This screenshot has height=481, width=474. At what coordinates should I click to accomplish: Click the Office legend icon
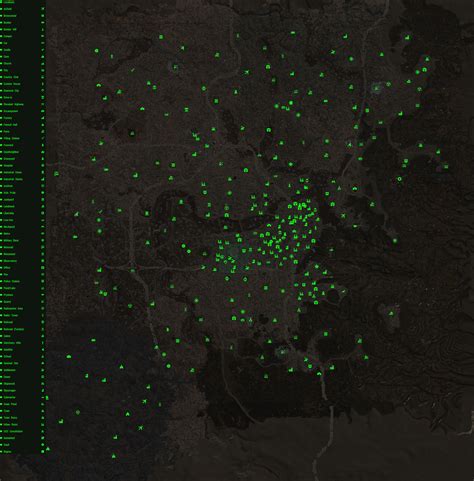[43, 268]
